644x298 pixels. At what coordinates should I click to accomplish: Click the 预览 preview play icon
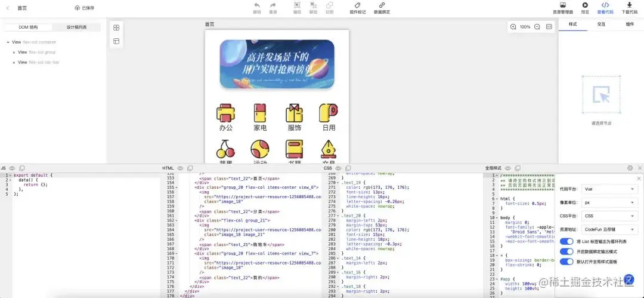pos(585,5)
